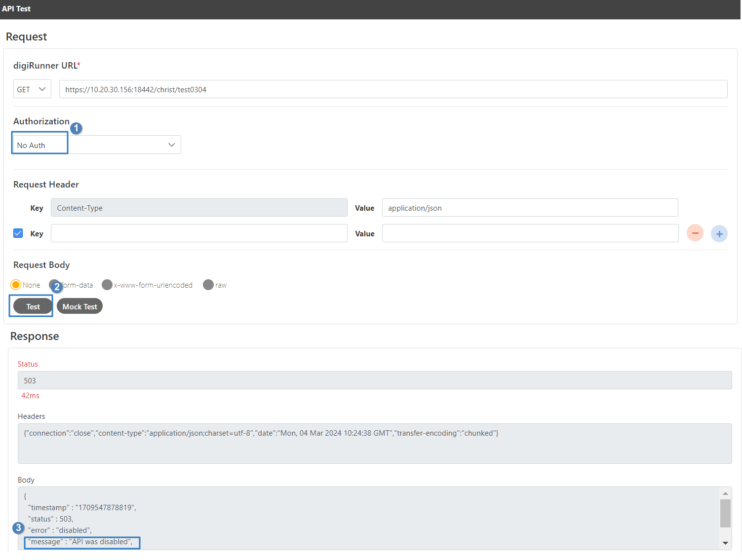Select the None request body option
The width and height of the screenshot is (742, 560).
16,285
